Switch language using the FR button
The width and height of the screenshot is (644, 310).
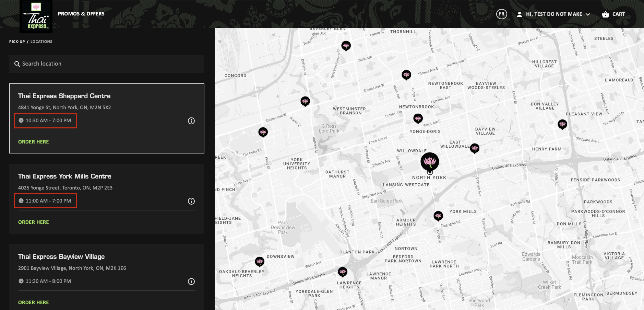(x=501, y=14)
